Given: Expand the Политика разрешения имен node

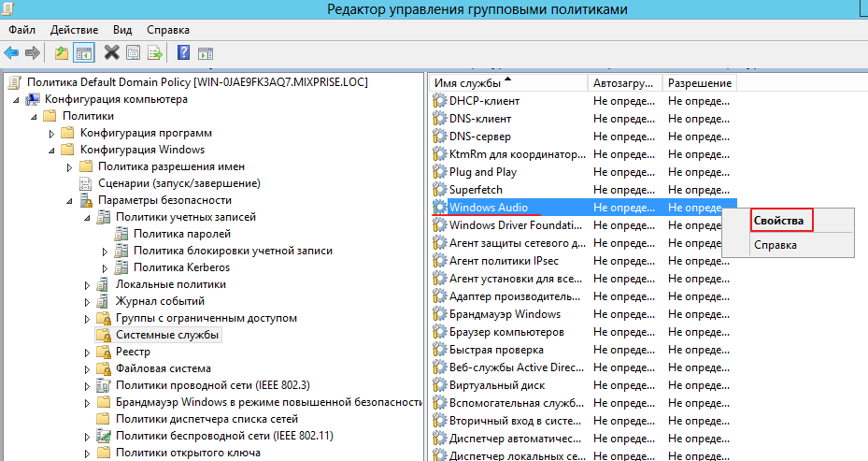Looking at the screenshot, I should [x=70, y=166].
